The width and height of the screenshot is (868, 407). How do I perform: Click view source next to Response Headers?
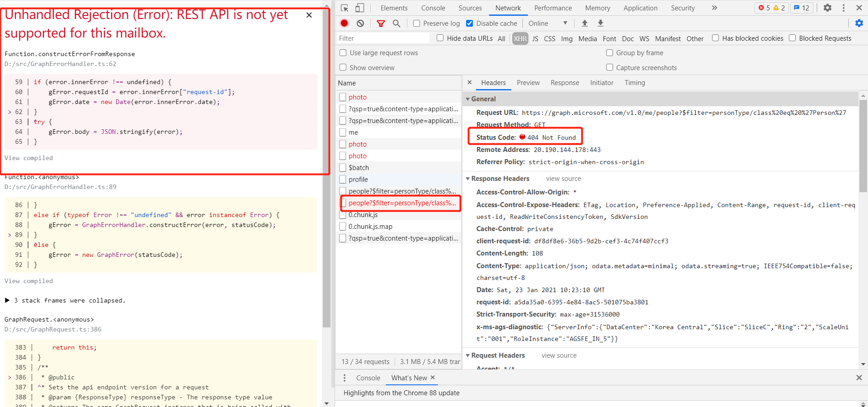(563, 178)
